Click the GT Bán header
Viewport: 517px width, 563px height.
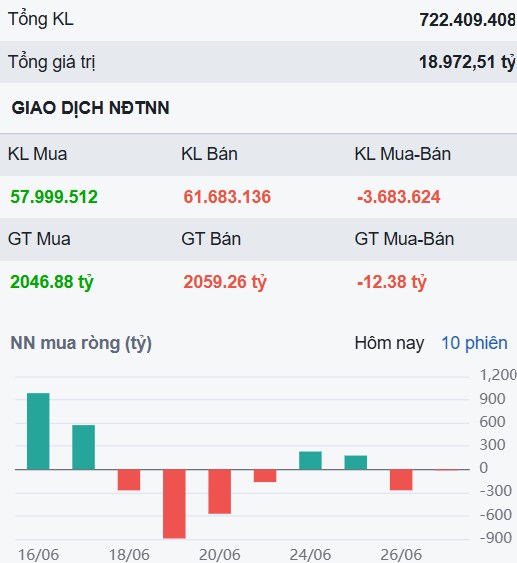[x=211, y=239]
